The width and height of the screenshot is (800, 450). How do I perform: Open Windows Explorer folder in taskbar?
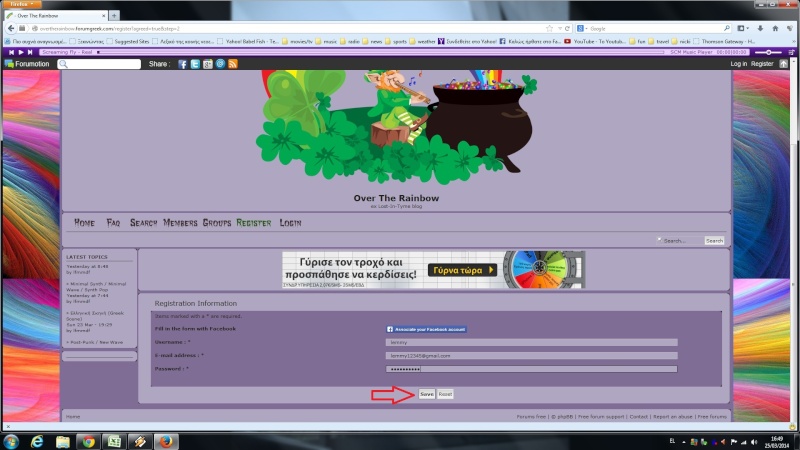point(63,442)
